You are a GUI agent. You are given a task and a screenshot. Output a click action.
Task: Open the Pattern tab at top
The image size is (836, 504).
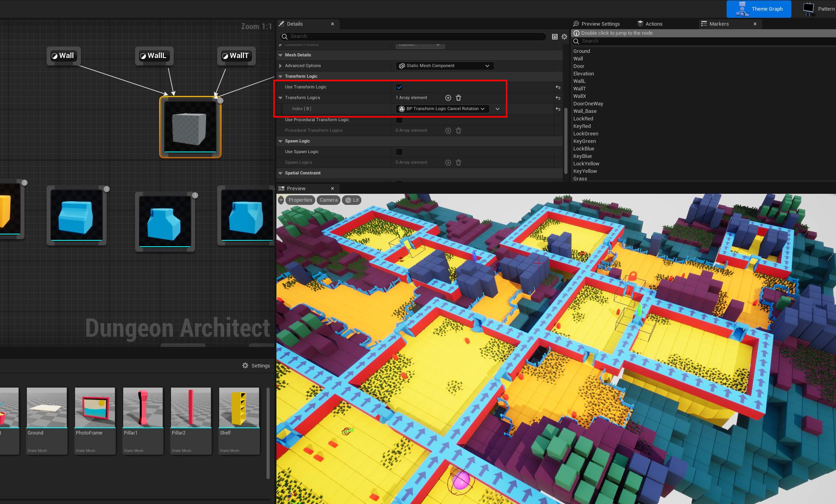click(x=819, y=9)
